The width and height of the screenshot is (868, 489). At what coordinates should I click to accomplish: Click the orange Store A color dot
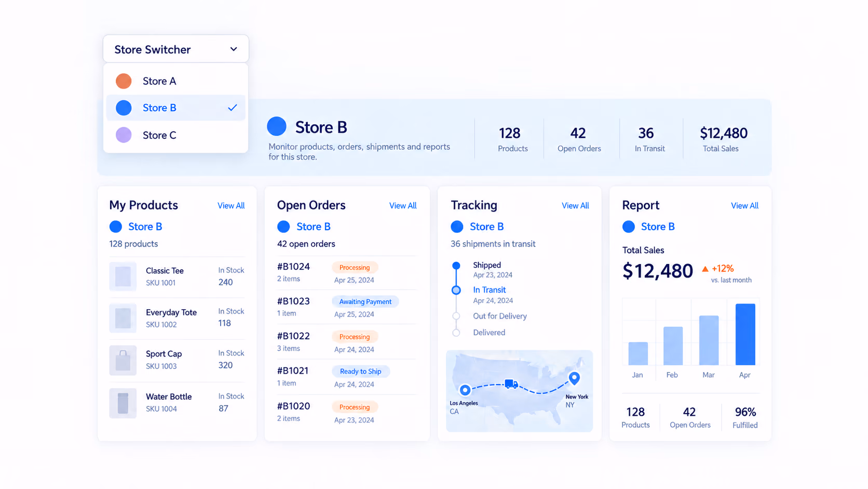(124, 81)
